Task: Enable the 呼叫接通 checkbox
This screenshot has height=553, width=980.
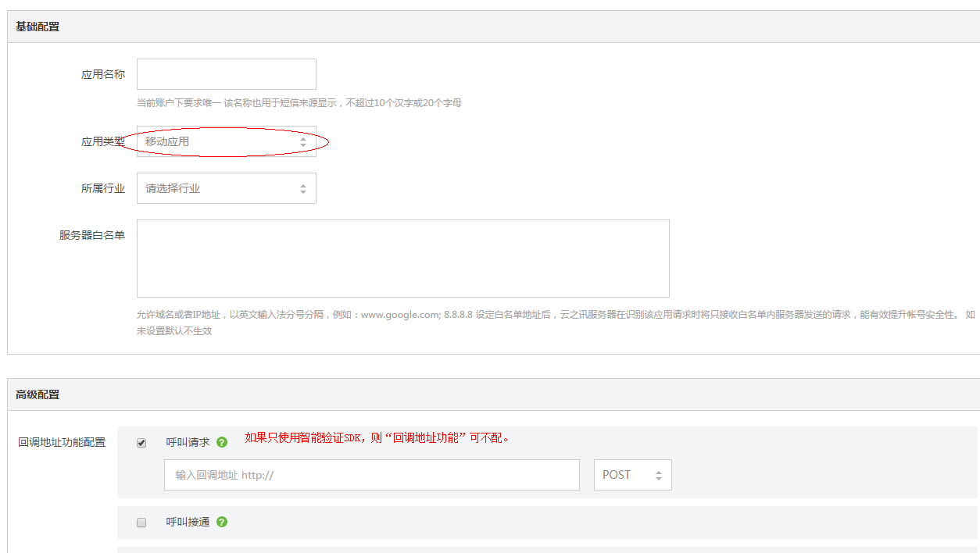Action: click(141, 523)
